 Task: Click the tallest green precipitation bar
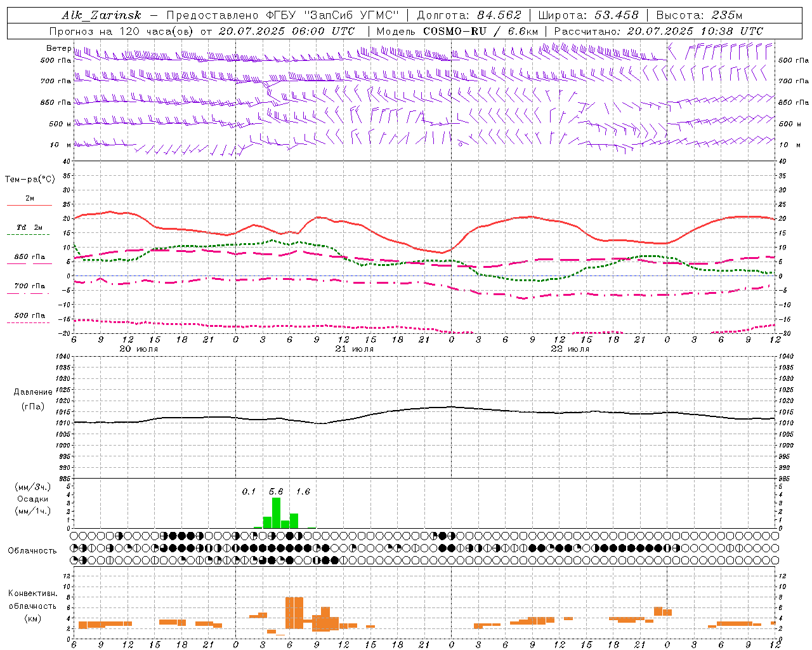click(276, 513)
